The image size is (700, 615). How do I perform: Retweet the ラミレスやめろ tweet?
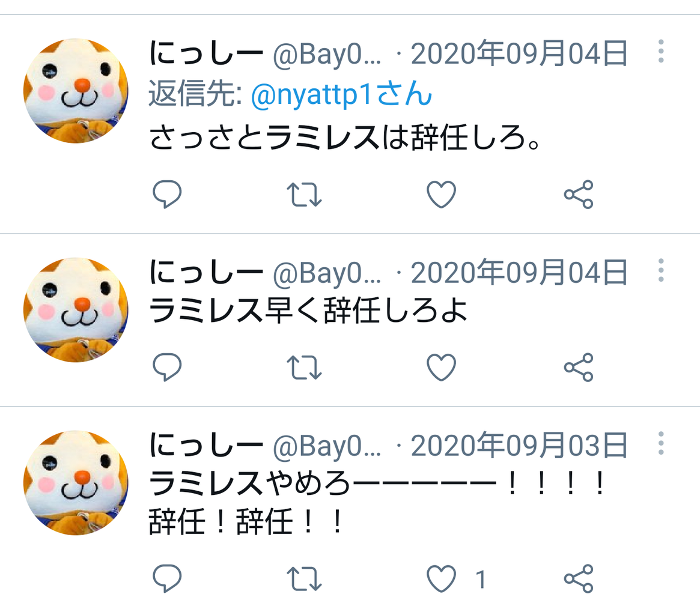[x=304, y=578]
